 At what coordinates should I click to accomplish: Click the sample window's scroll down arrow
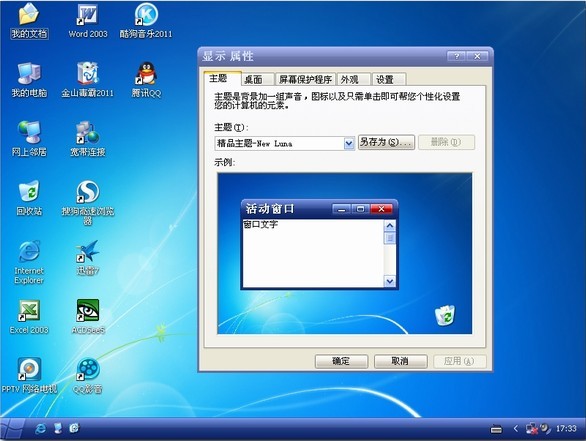pos(390,281)
